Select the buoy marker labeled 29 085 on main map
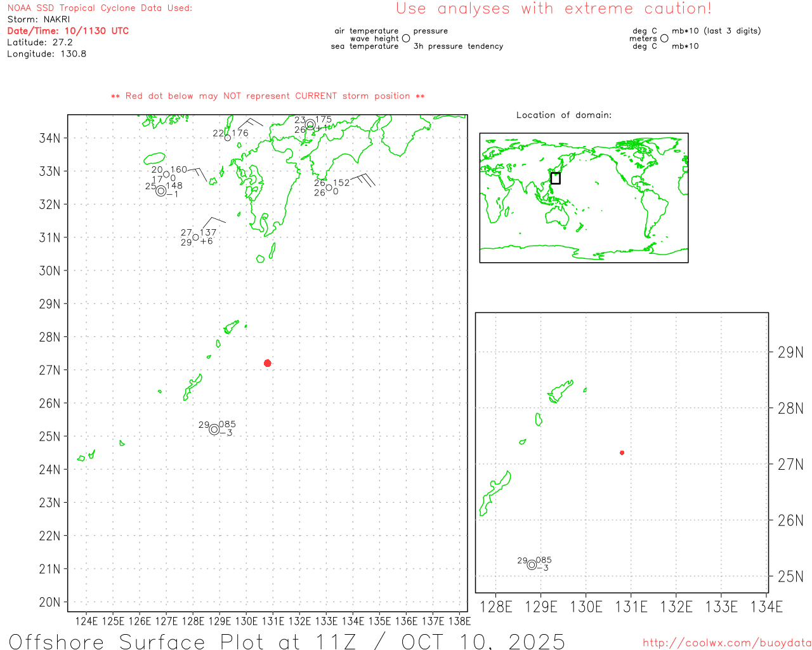Viewport: 812px width, 650px height. (214, 430)
